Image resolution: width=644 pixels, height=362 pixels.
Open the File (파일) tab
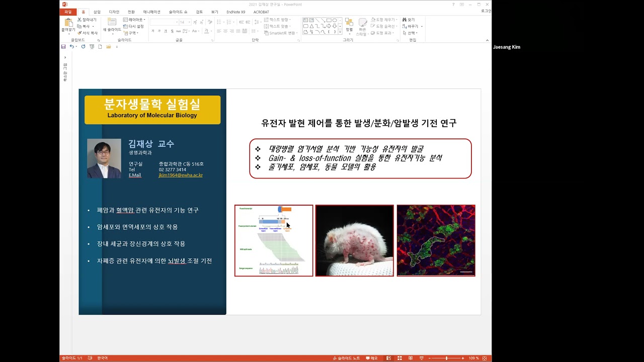(68, 12)
